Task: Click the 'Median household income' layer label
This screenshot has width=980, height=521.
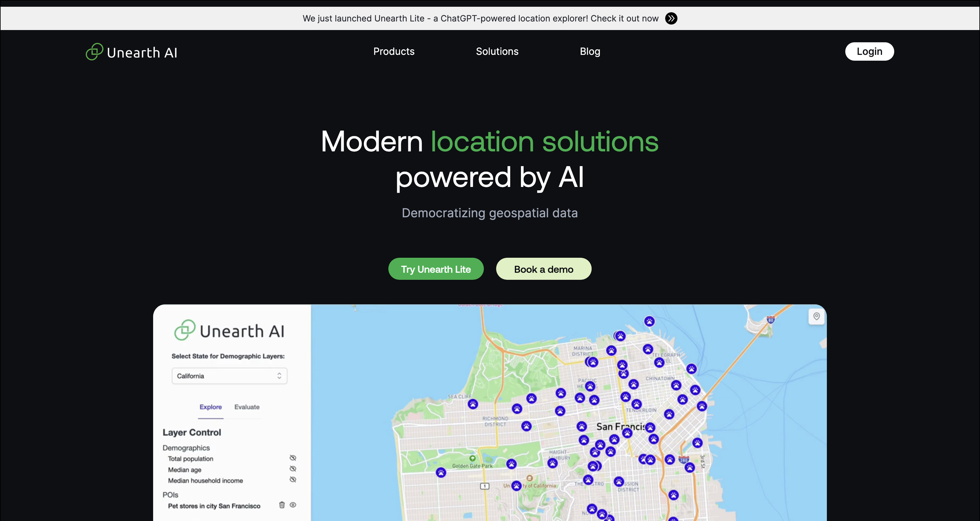Action: [205, 481]
